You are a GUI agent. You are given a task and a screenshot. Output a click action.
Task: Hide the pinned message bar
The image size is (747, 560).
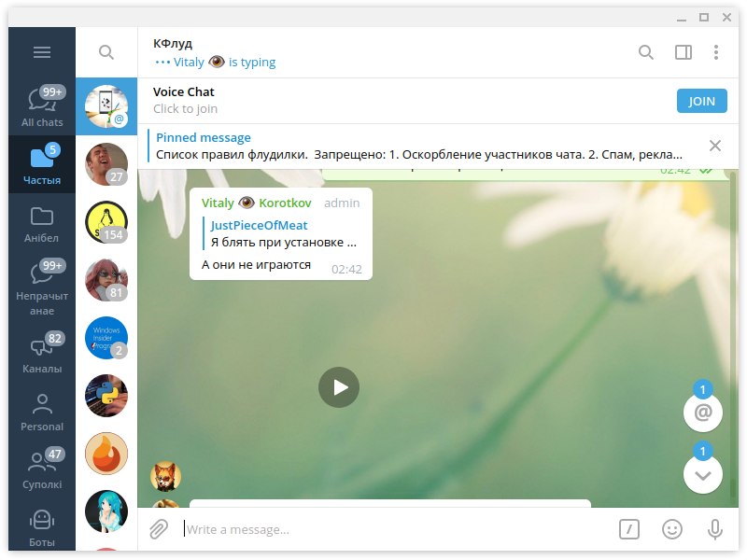click(x=714, y=146)
